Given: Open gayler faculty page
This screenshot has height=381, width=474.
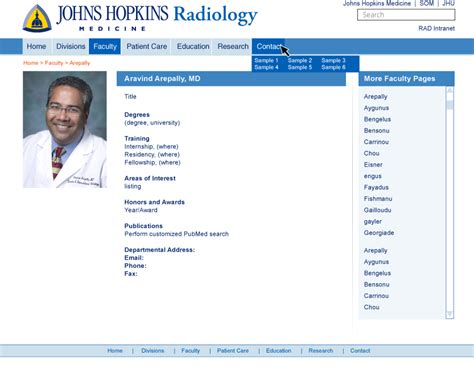Looking at the screenshot, I should [x=372, y=221].
